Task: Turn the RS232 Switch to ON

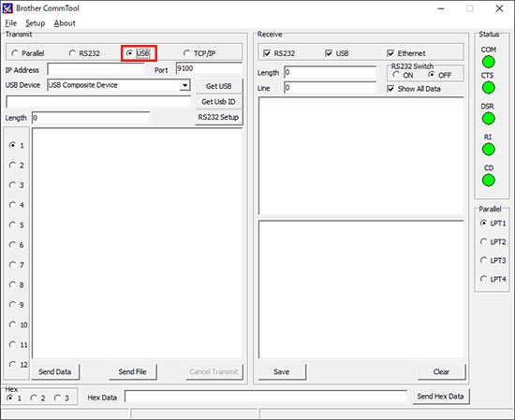Action: pos(396,75)
